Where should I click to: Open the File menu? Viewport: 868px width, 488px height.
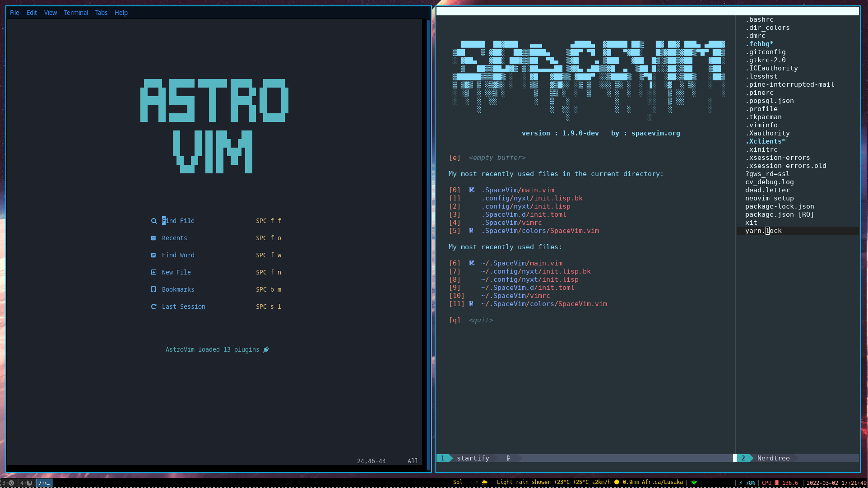point(14,13)
